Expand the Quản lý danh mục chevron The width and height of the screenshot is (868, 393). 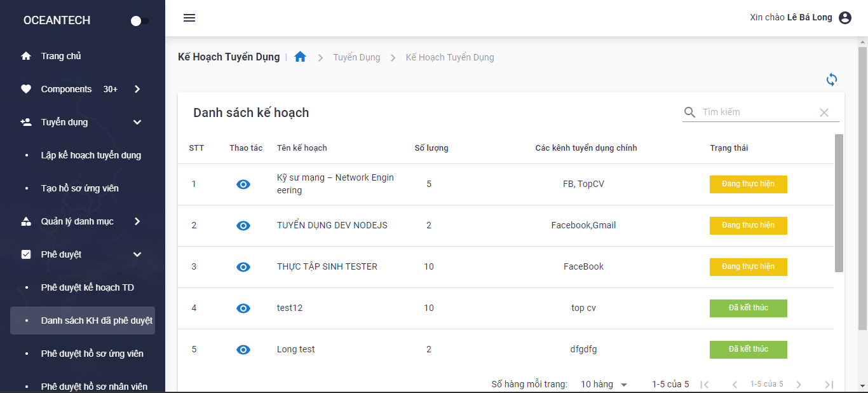tap(137, 221)
